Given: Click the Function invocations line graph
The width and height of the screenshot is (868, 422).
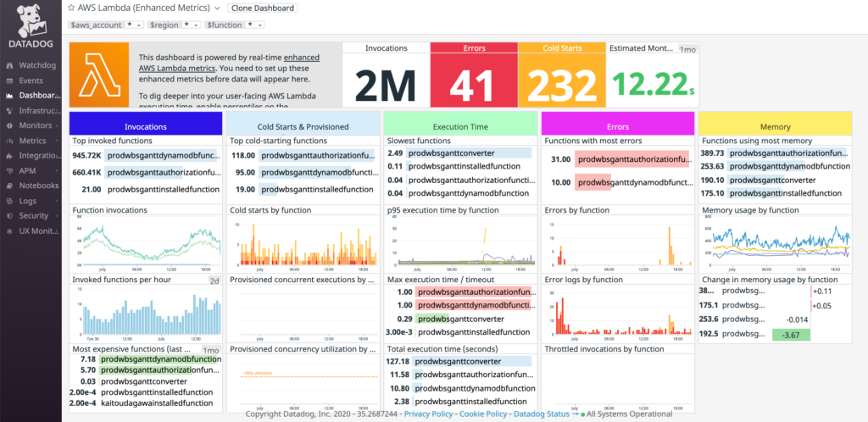Looking at the screenshot, I should click(x=146, y=243).
